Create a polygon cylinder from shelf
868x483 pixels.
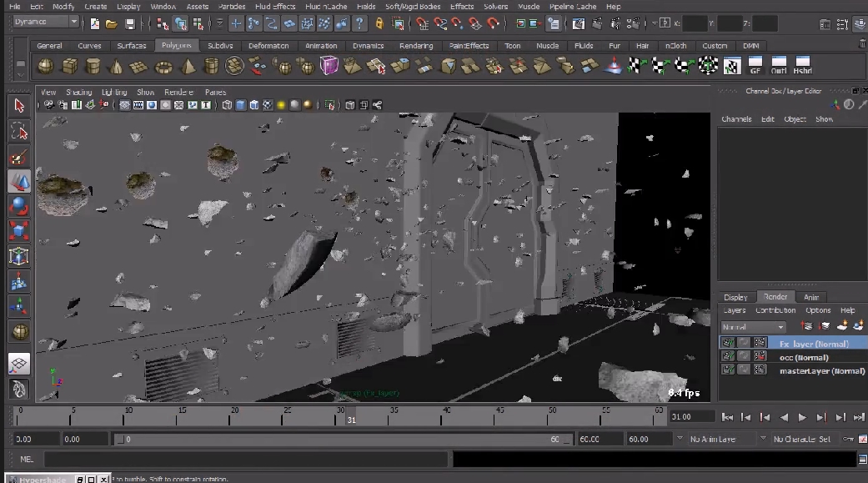pyautogui.click(x=93, y=67)
